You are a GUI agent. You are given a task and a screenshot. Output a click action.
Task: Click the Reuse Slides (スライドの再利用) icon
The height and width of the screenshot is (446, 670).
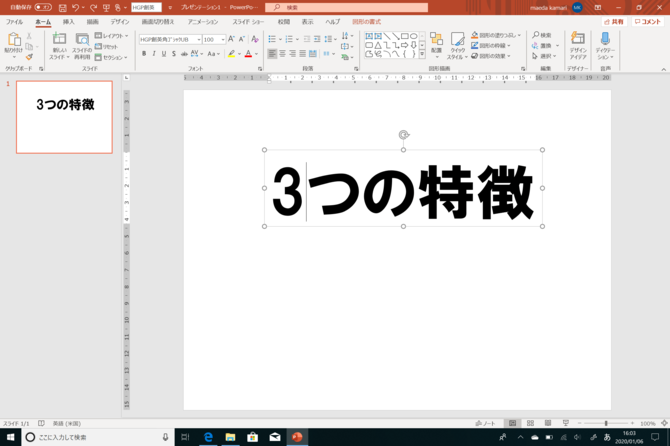[82, 39]
